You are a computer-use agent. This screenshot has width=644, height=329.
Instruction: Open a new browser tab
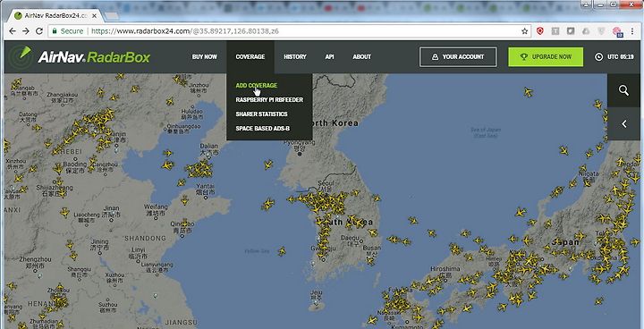tap(111, 15)
